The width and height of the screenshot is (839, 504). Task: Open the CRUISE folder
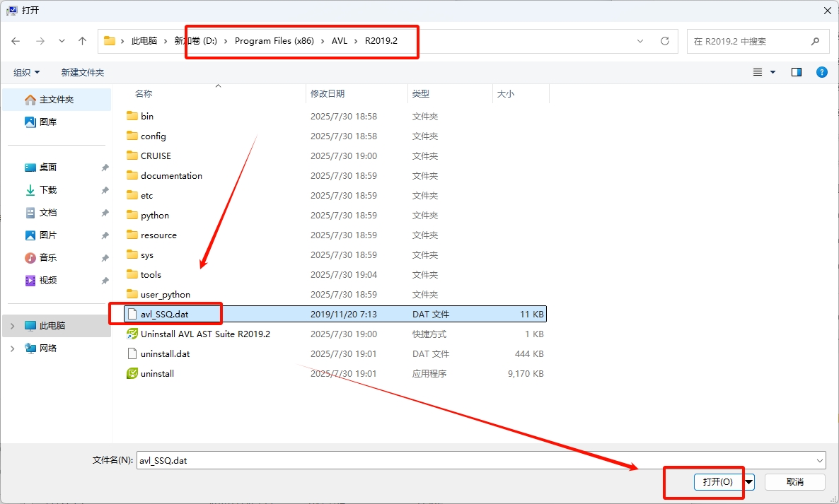point(156,156)
